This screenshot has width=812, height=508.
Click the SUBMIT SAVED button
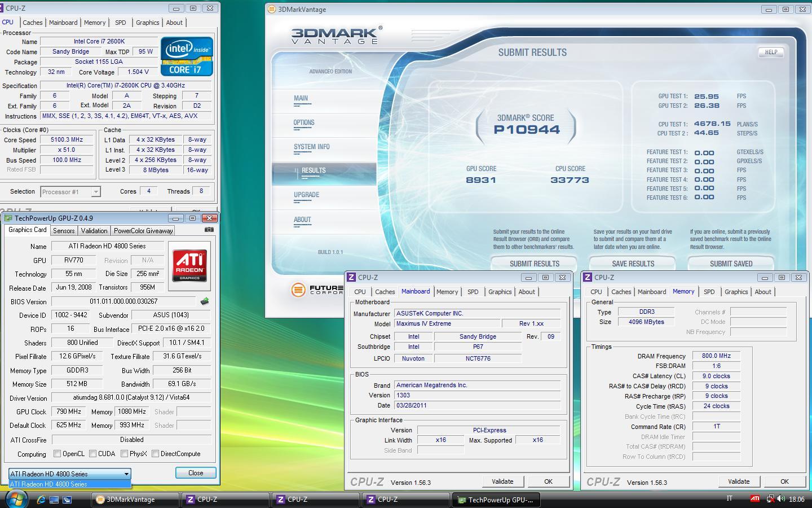(731, 263)
